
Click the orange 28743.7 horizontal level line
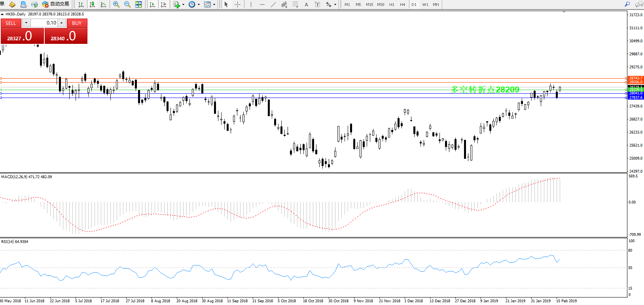click(x=316, y=79)
